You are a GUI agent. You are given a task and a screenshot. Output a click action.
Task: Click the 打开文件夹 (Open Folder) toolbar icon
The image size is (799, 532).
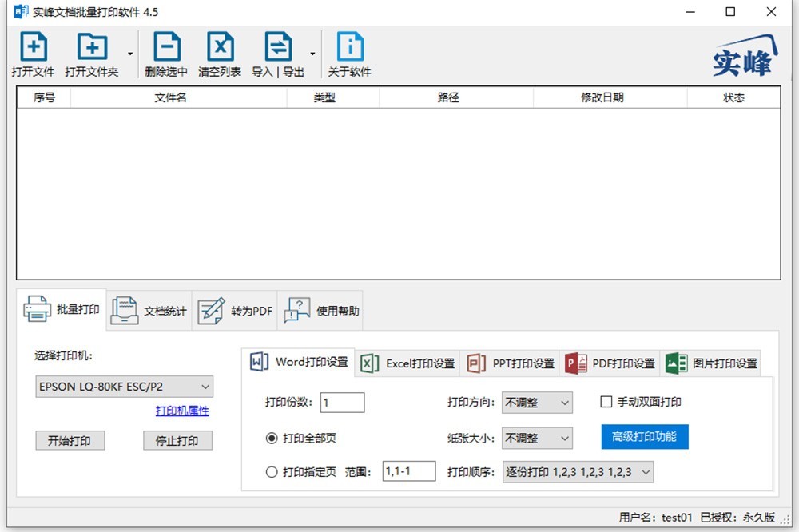[92, 48]
